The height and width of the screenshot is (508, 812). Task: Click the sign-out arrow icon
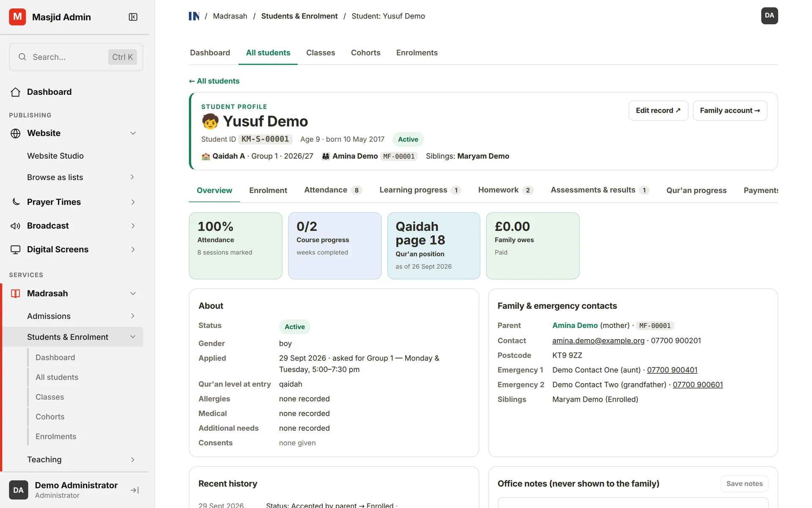[134, 490]
